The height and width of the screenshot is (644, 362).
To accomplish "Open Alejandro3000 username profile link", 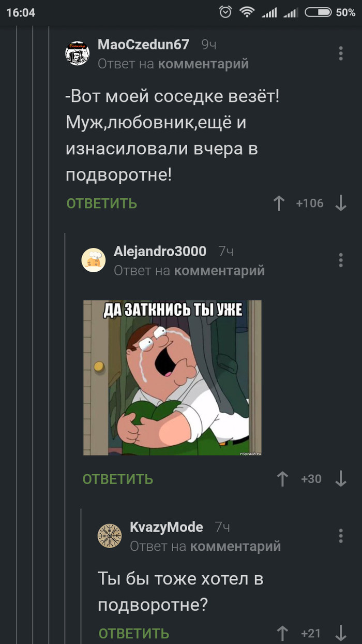I will (x=160, y=251).
